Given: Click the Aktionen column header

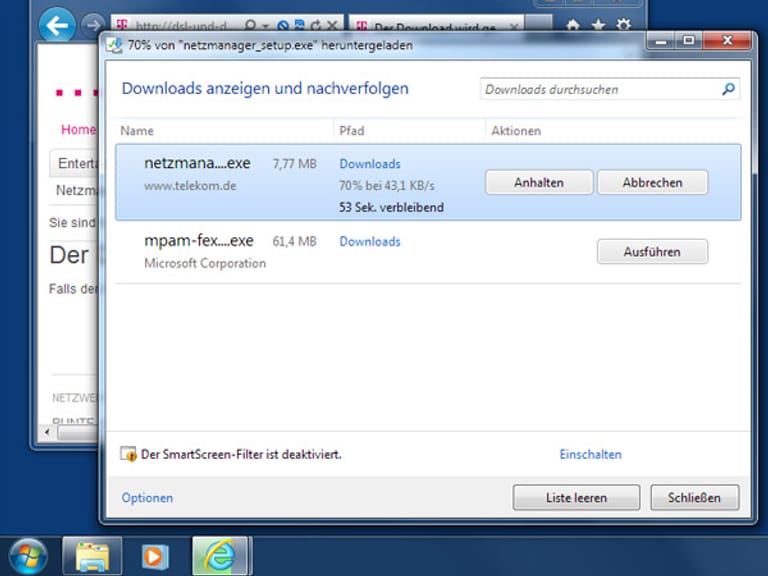Looking at the screenshot, I should tap(516, 131).
